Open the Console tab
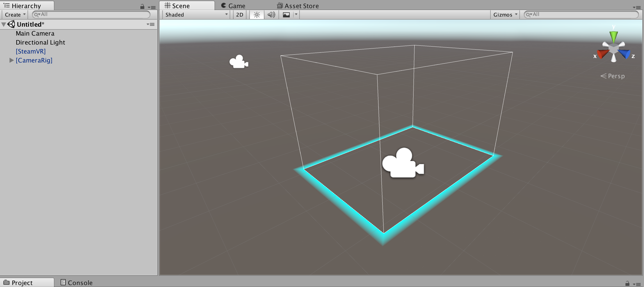Viewport: 644px width, 287px height. (x=76, y=283)
